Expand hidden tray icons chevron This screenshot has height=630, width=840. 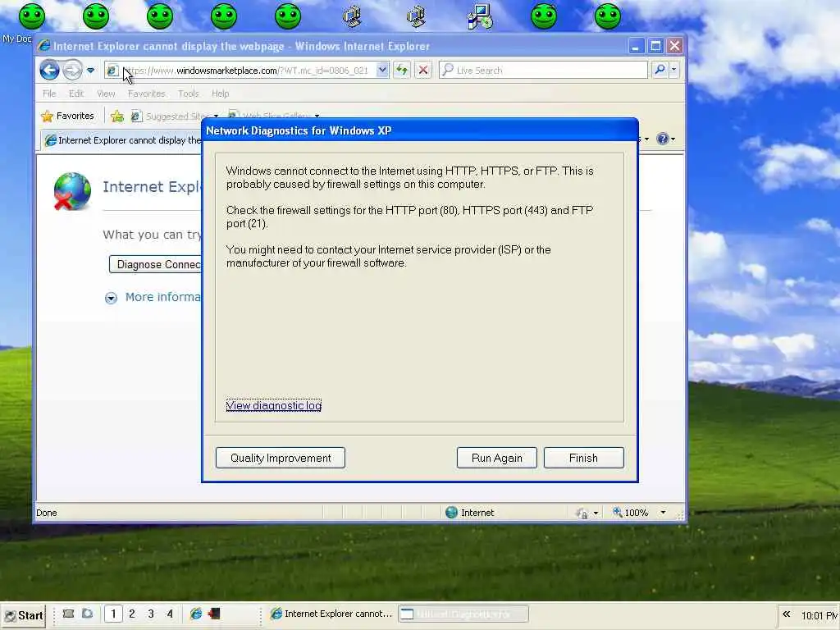click(786, 614)
